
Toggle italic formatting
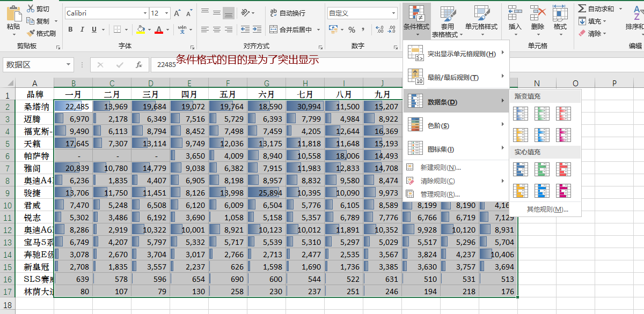[x=83, y=29]
